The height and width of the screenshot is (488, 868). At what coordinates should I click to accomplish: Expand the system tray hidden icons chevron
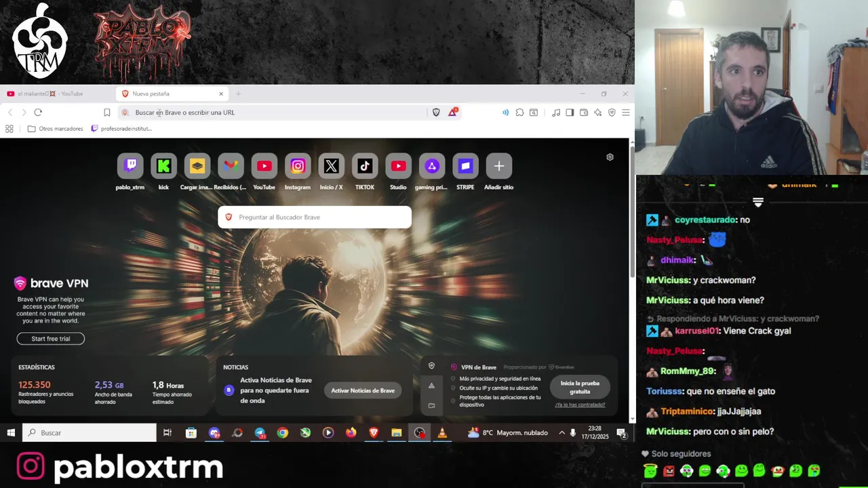[561, 432]
